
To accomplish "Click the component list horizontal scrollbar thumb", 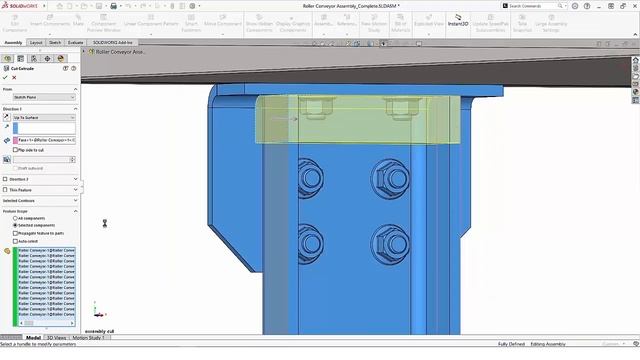I will pos(29,323).
